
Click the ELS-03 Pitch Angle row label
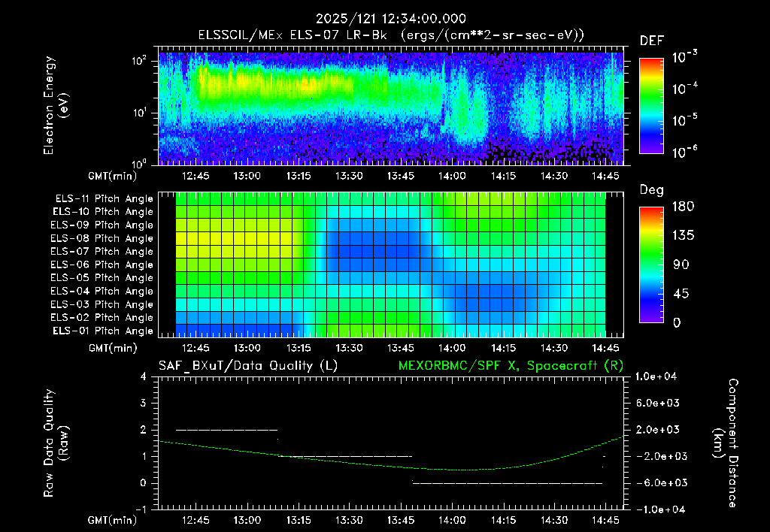[102, 305]
